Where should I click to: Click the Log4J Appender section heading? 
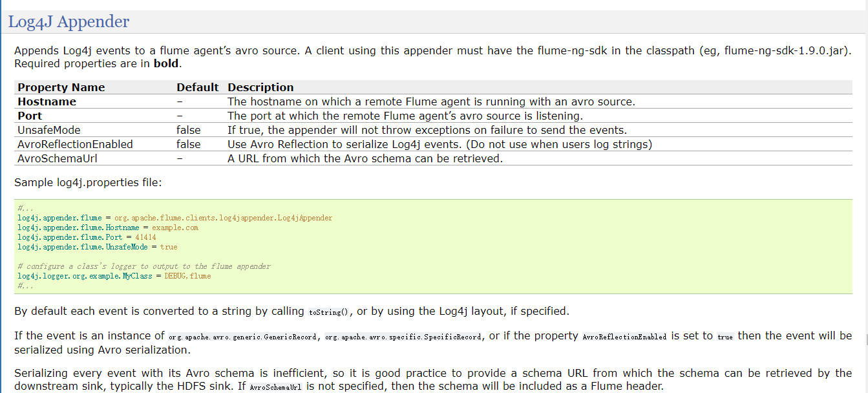(69, 21)
